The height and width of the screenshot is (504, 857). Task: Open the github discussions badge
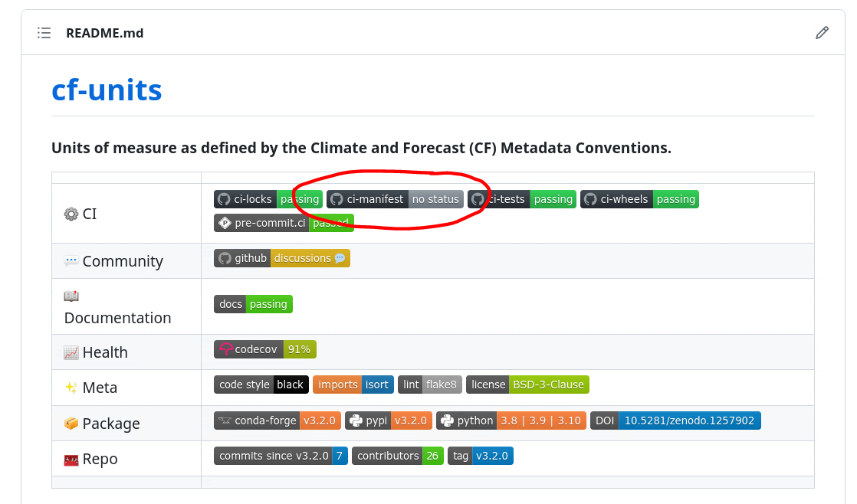point(281,258)
